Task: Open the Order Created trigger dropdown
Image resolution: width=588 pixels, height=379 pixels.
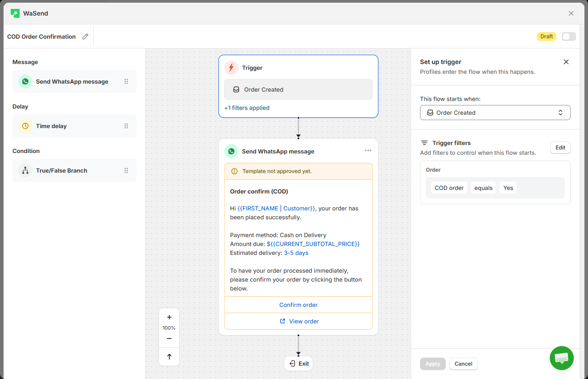Action: [495, 113]
